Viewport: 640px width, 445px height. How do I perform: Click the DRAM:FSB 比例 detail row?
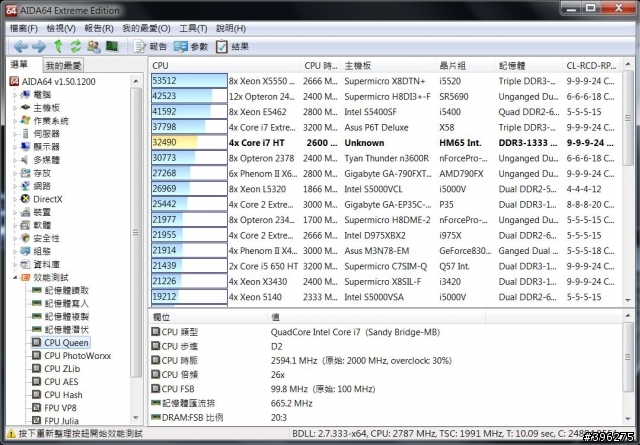386,417
